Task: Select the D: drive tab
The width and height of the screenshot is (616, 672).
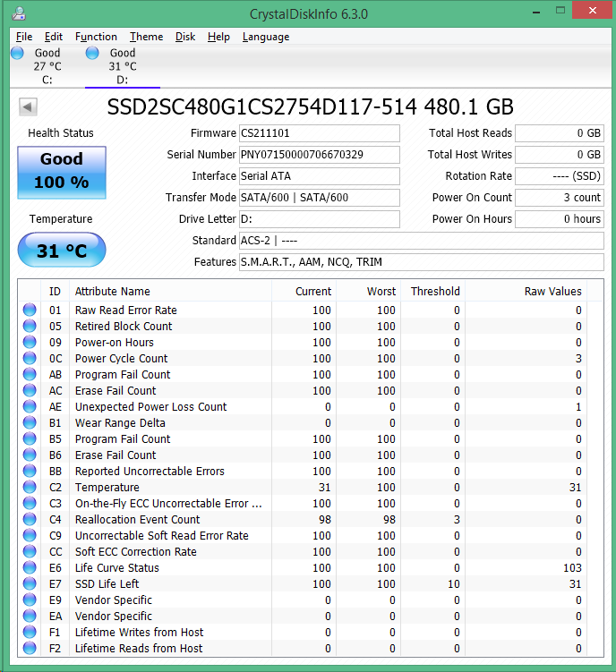Action: [122, 66]
